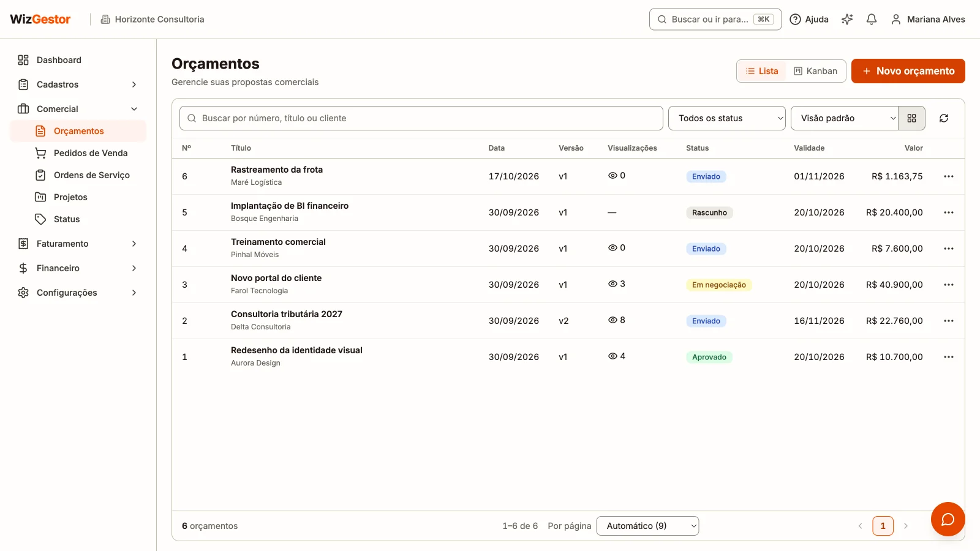Open Mariana Alves user menu
Image resolution: width=980 pixels, height=551 pixels.
(928, 19)
